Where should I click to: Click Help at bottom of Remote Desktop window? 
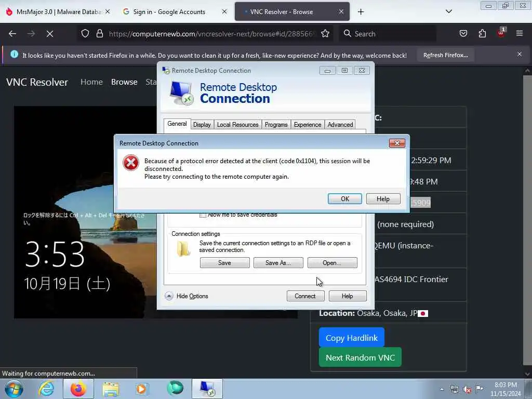point(348,296)
